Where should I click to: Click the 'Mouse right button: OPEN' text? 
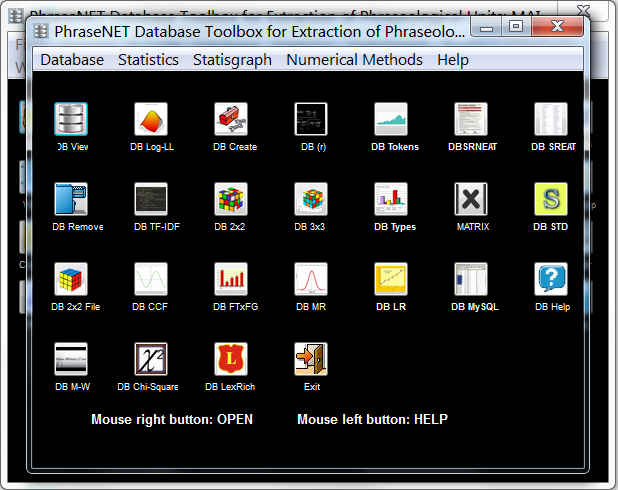pyautogui.click(x=172, y=419)
